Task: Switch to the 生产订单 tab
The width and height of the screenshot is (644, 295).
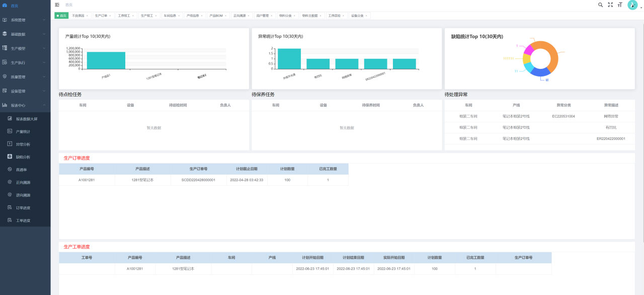Action: (101, 16)
